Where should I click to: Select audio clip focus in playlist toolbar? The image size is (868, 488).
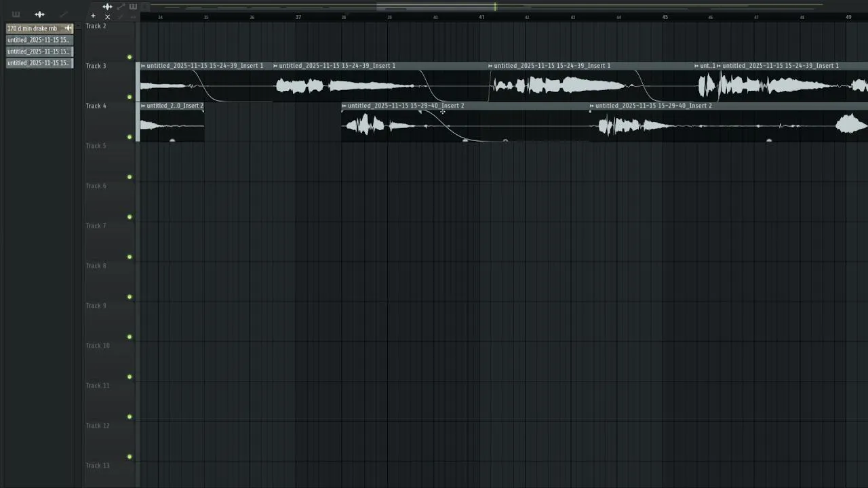pyautogui.click(x=107, y=7)
